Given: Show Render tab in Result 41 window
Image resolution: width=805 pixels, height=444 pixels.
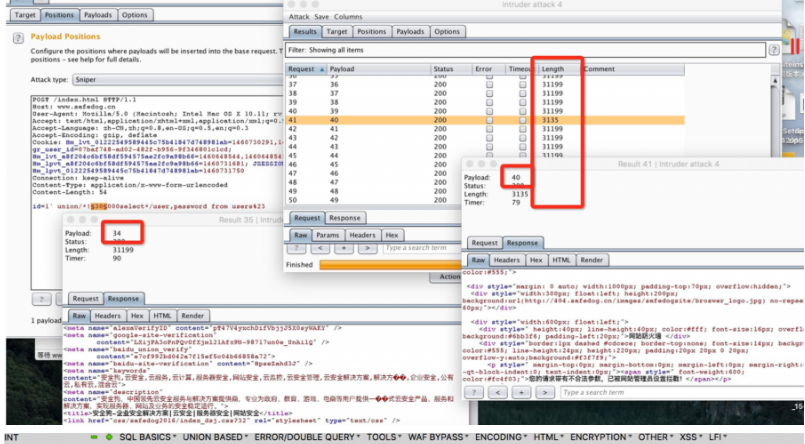Looking at the screenshot, I should click(591, 260).
